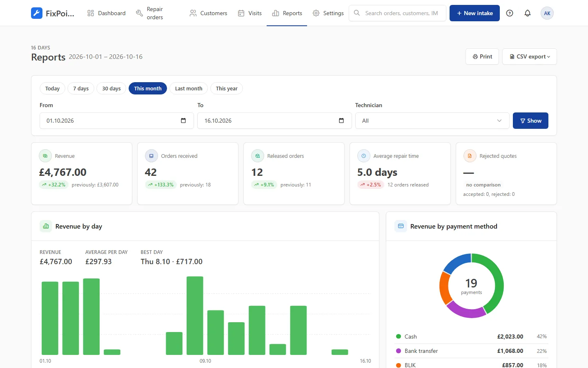Open the Repair orders menu item
This screenshot has height=368, width=588.
[x=149, y=13]
